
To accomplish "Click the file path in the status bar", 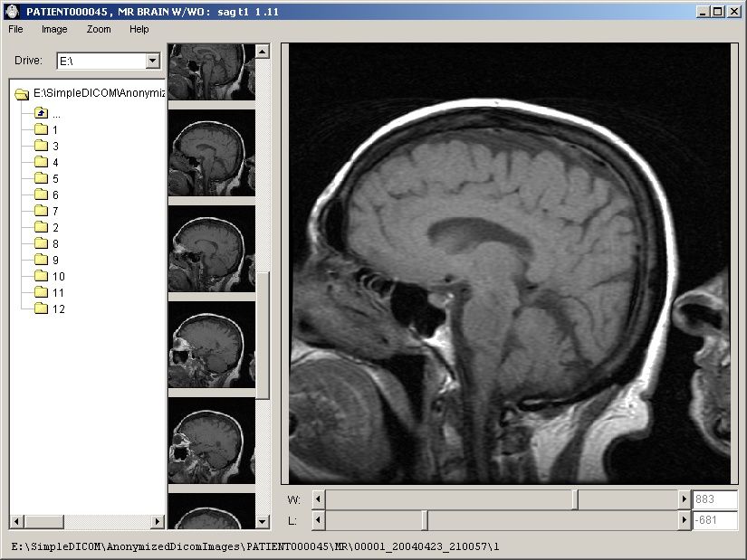I will point(254,546).
